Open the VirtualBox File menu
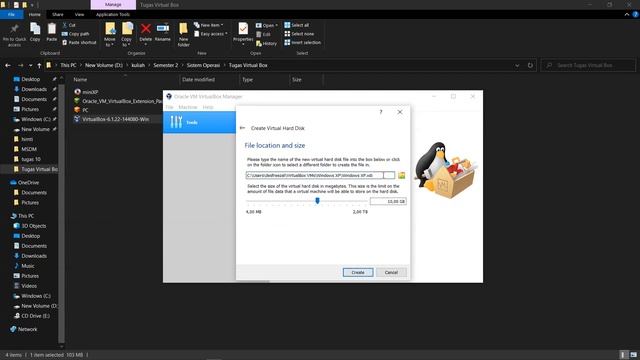 [x=169, y=107]
